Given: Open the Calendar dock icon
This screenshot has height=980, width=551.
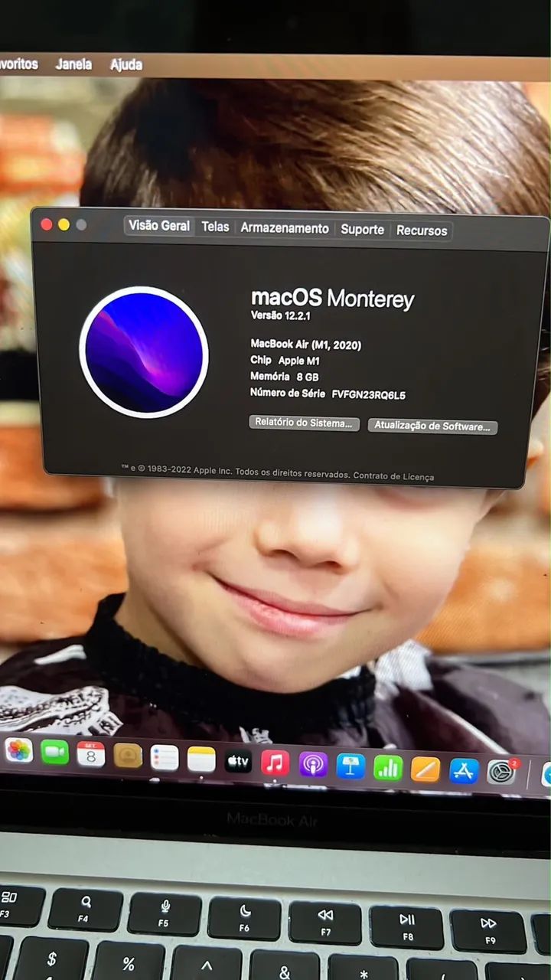Looking at the screenshot, I should [x=91, y=754].
